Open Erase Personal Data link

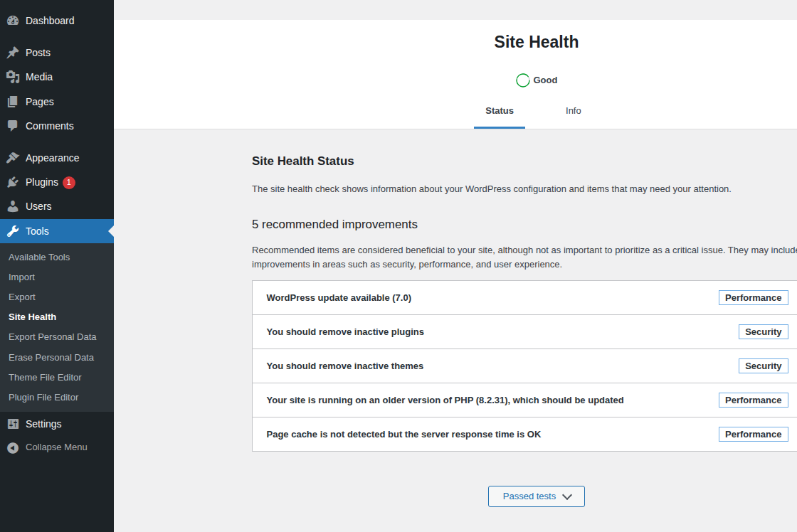coord(51,358)
